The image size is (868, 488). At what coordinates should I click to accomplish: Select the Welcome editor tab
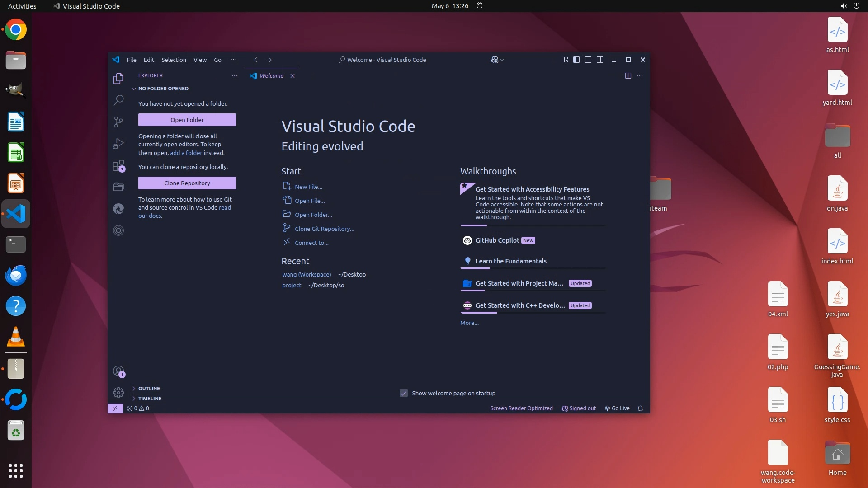(271, 76)
